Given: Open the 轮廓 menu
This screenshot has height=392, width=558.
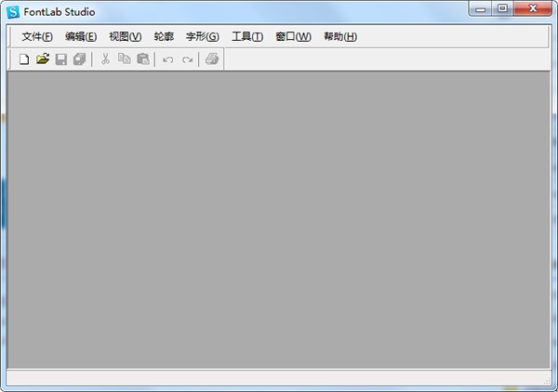Looking at the screenshot, I should [x=164, y=36].
